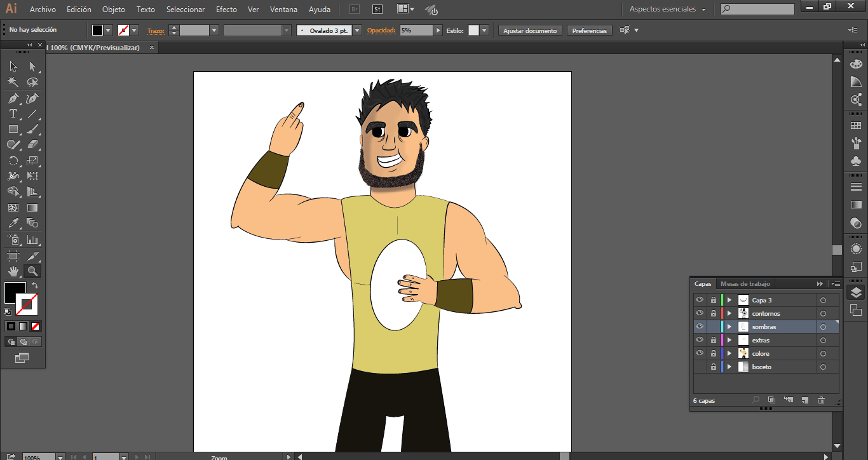Expand the colore layer contents
Image resolution: width=868 pixels, height=460 pixels.
[729, 353]
